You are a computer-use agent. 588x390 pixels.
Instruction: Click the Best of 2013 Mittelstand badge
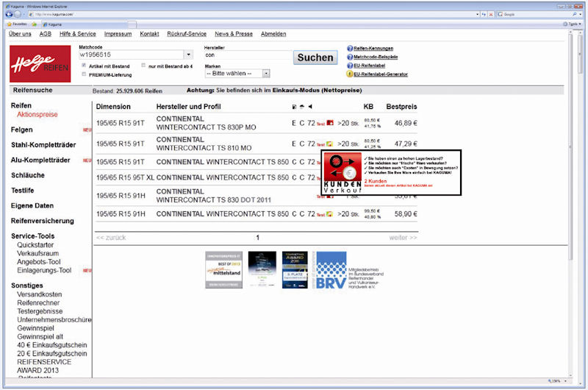click(x=224, y=270)
